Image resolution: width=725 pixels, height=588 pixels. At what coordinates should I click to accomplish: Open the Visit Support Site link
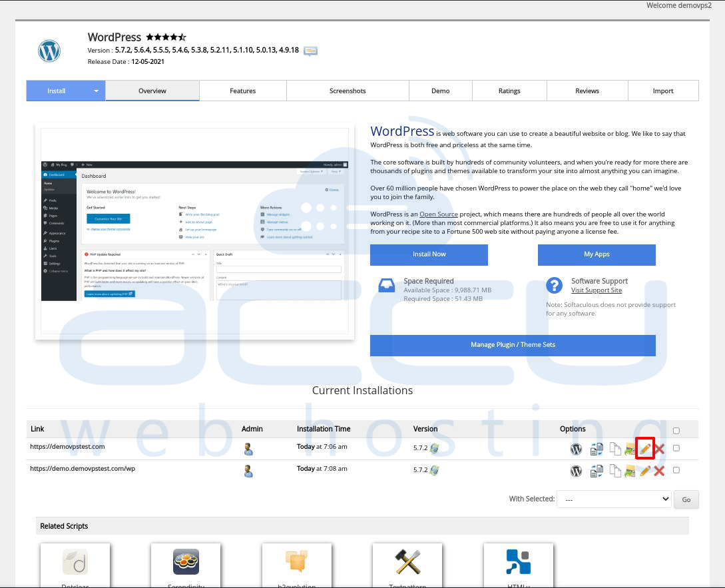coord(597,290)
